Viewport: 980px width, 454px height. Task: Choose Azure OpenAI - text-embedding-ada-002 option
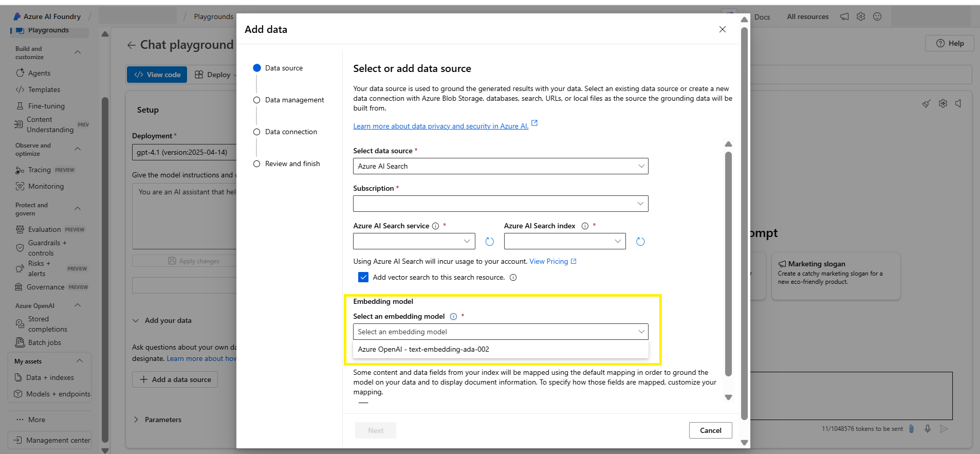(501, 349)
